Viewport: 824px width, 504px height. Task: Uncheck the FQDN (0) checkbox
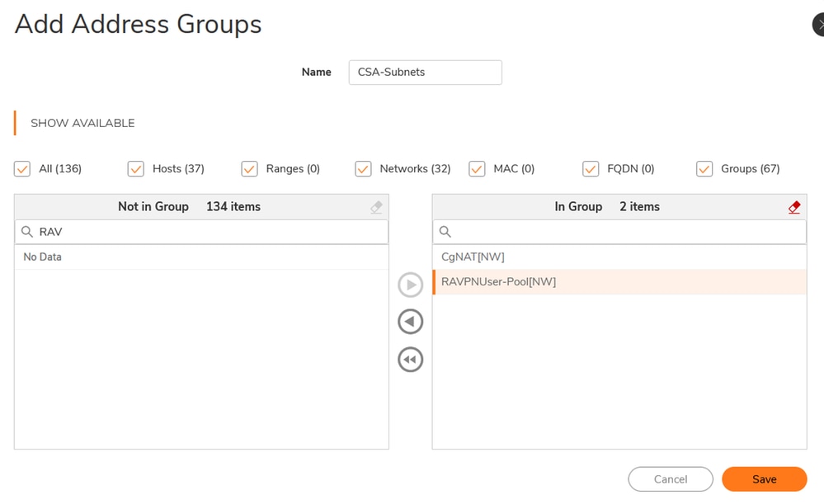click(591, 169)
